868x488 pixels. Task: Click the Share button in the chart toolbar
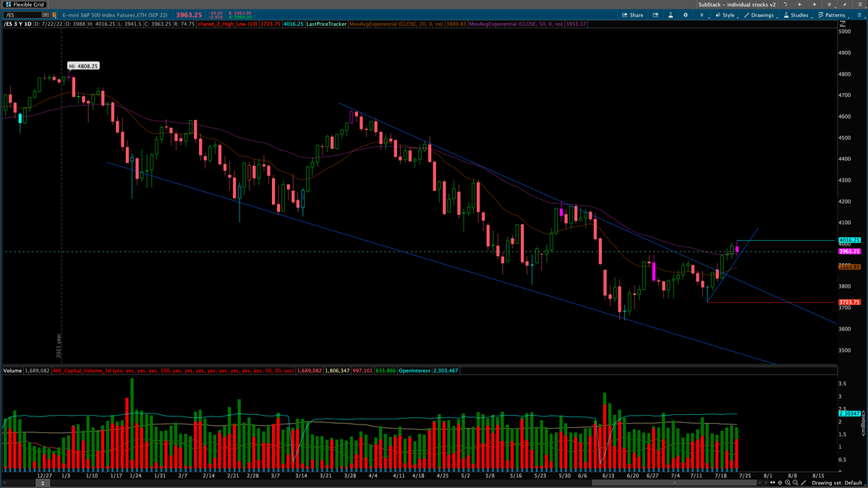(632, 15)
